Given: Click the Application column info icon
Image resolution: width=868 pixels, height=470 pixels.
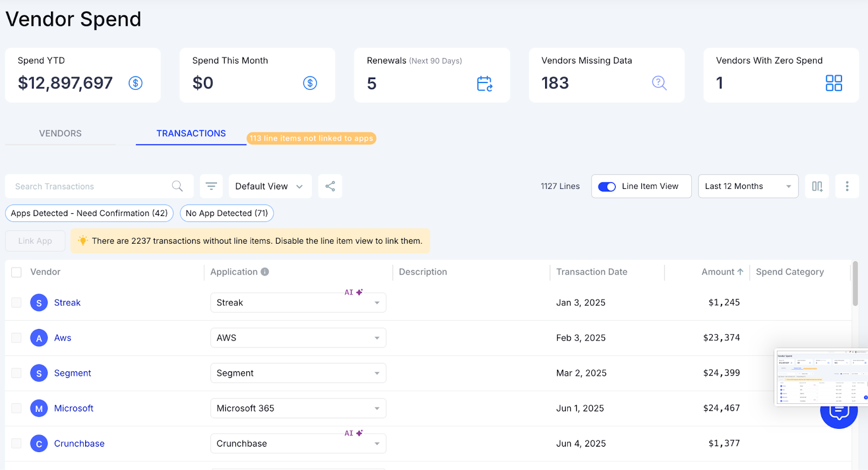Looking at the screenshot, I should click(265, 272).
